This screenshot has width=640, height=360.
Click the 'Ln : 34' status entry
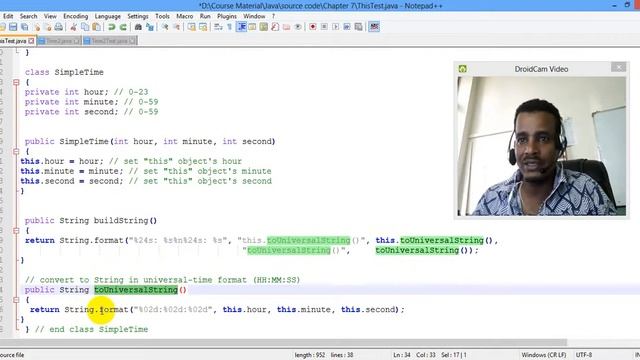point(402,355)
